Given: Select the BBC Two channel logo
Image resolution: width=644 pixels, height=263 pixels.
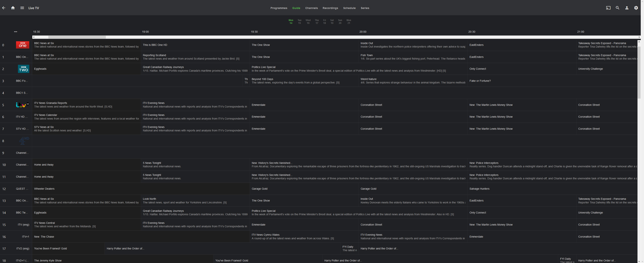Looking at the screenshot, I should coord(23,69).
